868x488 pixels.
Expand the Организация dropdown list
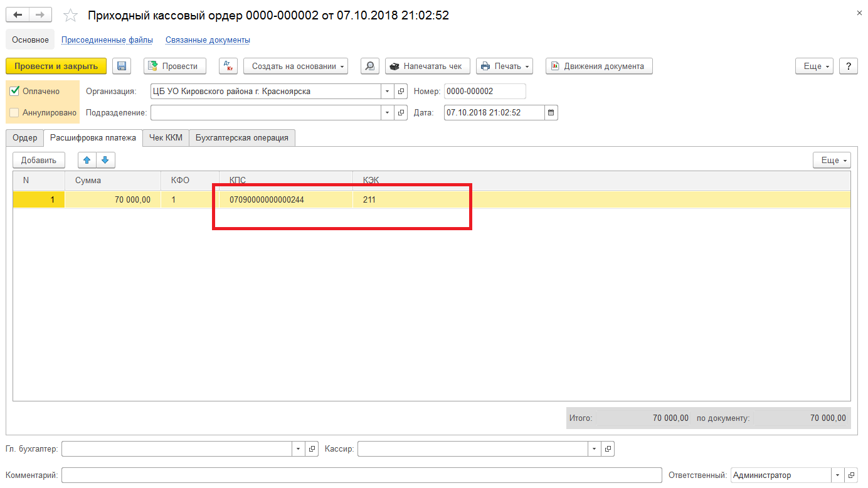pos(387,92)
